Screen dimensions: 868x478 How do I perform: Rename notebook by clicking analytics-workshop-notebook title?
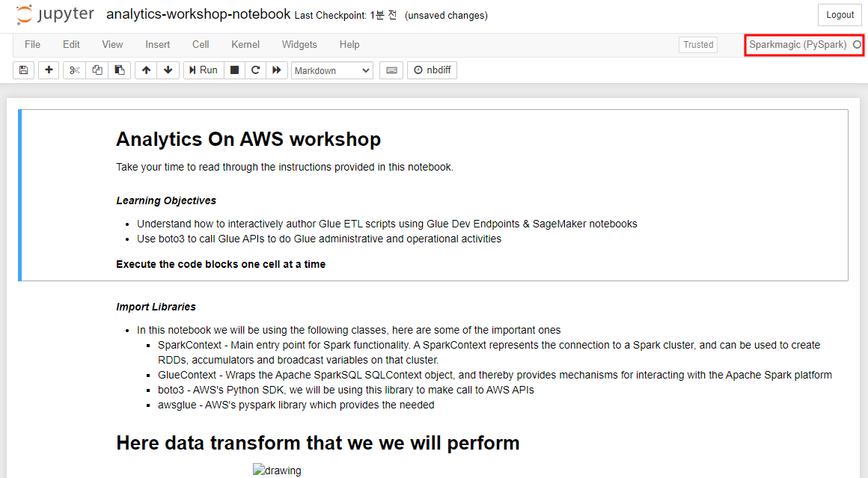198,14
